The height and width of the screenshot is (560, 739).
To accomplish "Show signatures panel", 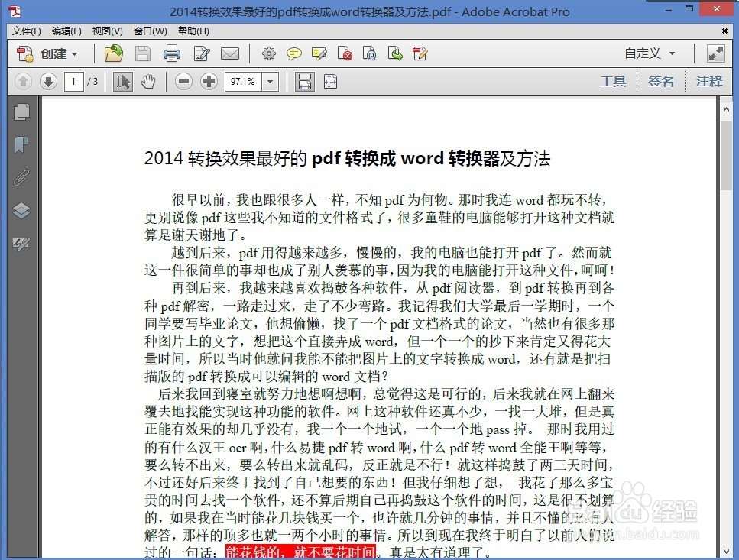I will click(x=21, y=243).
